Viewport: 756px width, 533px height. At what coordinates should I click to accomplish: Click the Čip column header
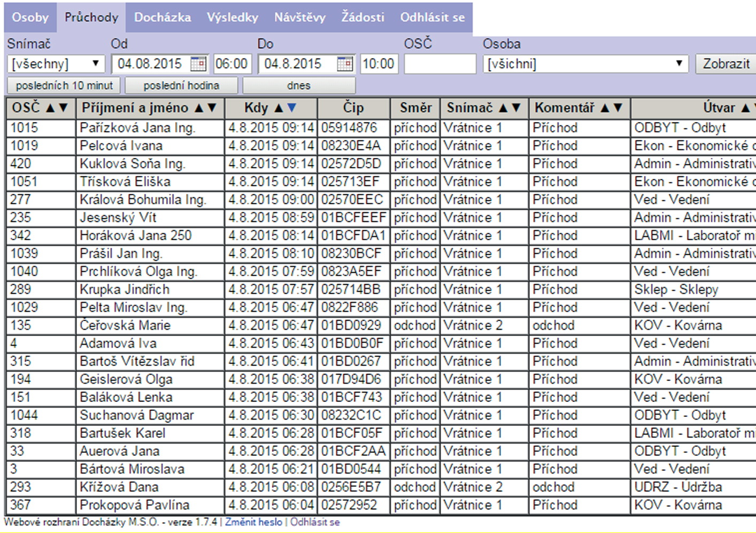353,108
